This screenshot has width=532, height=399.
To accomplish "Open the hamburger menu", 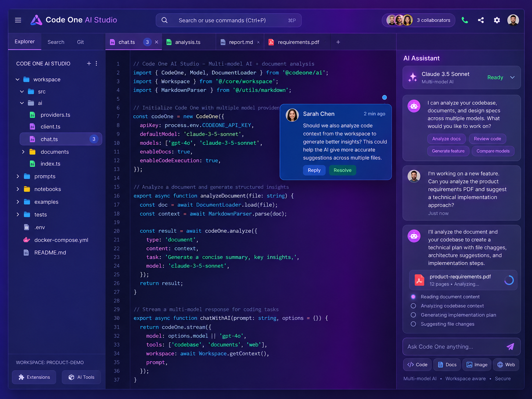I will [x=18, y=20].
